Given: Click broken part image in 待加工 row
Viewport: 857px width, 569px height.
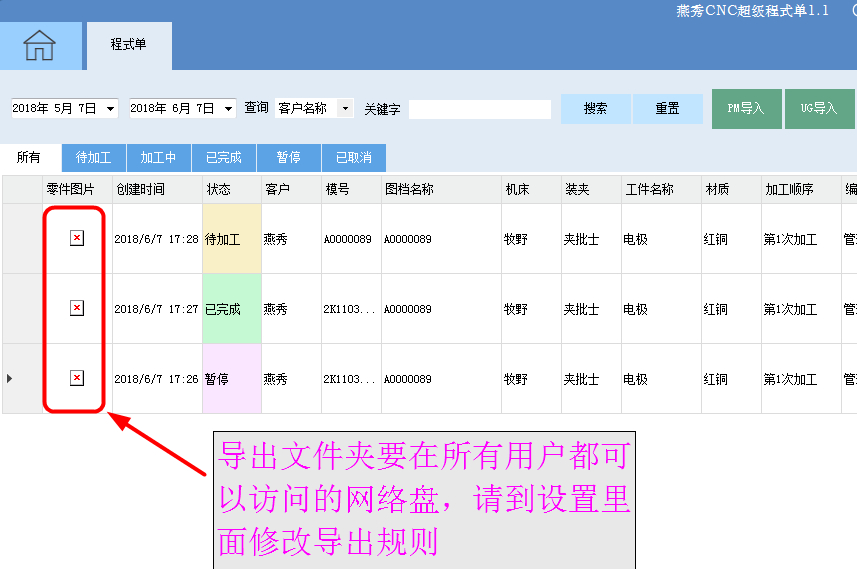Looking at the screenshot, I should pos(77,238).
